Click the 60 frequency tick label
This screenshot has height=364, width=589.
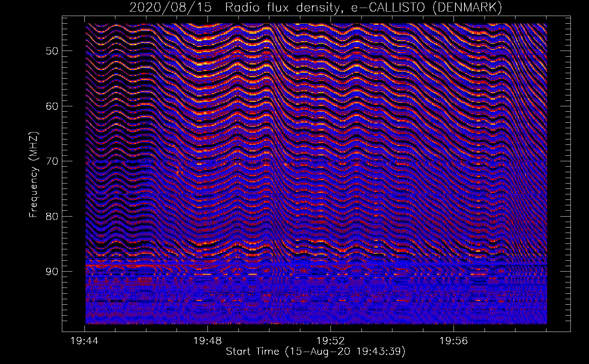tap(52, 106)
